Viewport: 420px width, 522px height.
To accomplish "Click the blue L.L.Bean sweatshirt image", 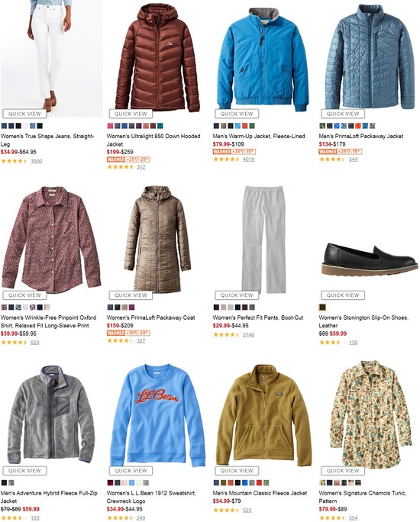I will pyautogui.click(x=157, y=414).
